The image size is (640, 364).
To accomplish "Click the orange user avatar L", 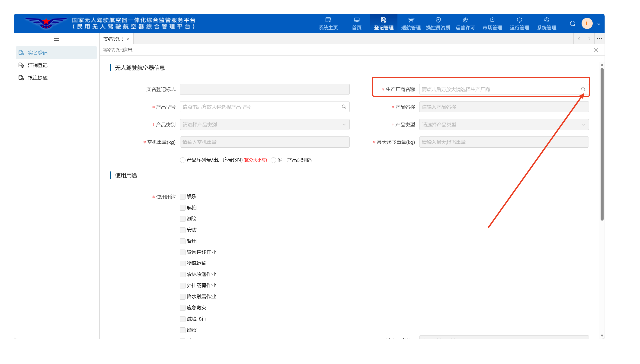I will pyautogui.click(x=587, y=24).
